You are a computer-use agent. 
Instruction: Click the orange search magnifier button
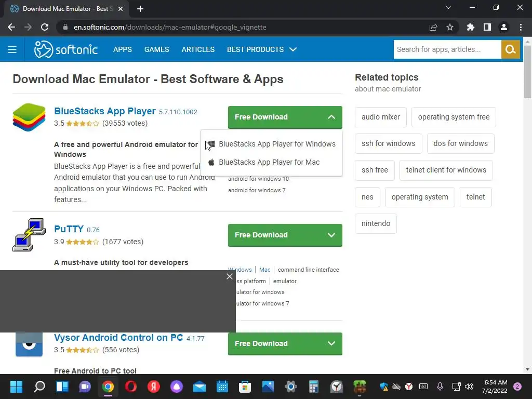(x=511, y=49)
